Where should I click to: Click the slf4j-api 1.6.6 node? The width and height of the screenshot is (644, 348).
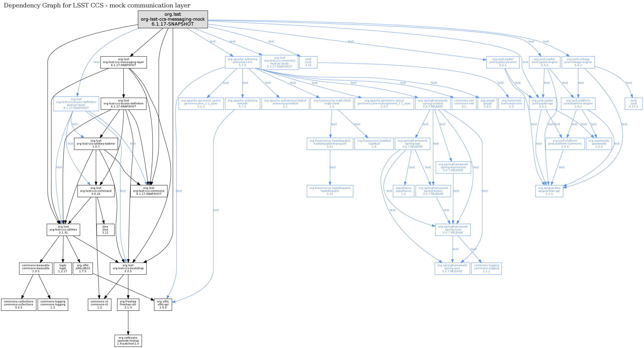coord(163,305)
